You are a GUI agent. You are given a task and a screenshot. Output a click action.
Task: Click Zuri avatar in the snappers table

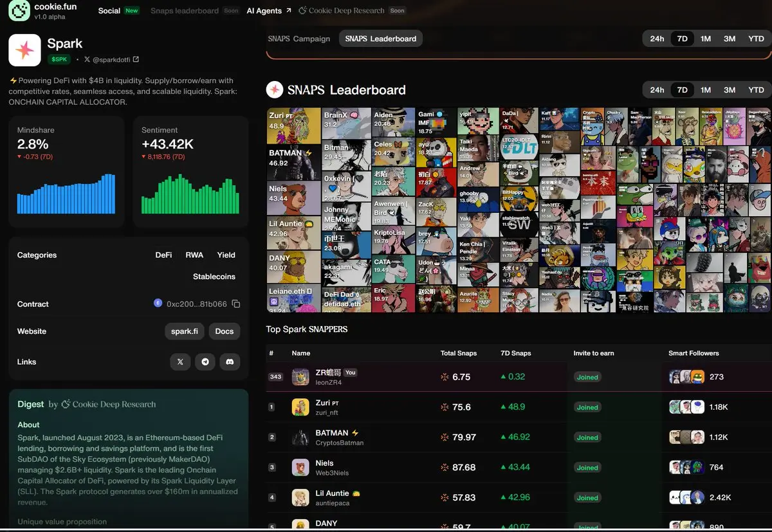300,407
